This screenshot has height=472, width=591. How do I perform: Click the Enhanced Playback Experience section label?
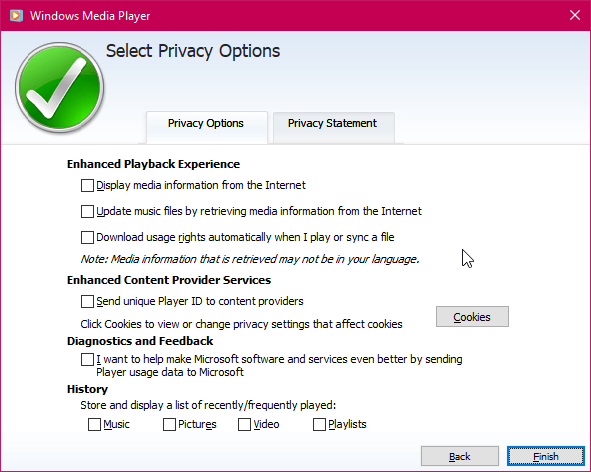point(153,164)
